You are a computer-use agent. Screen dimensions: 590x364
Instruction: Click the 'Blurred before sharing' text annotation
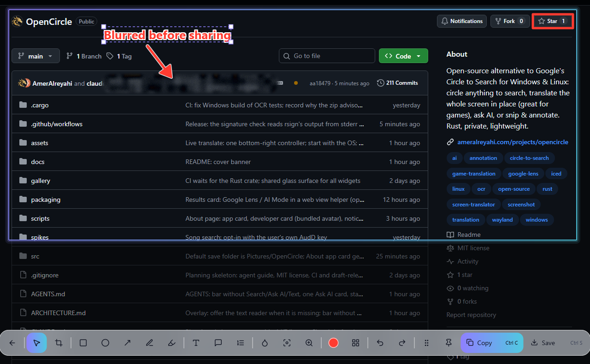tap(167, 35)
